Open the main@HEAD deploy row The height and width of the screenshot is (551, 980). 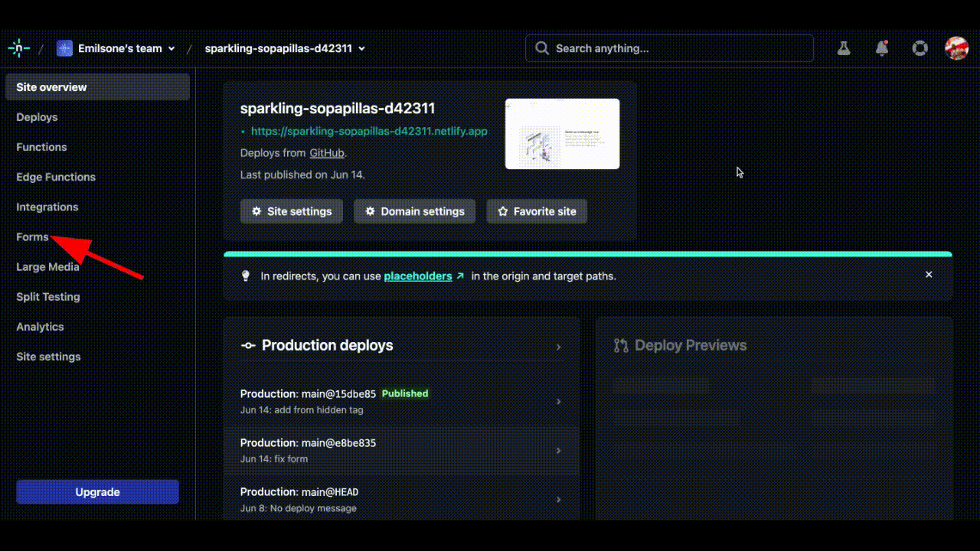pyautogui.click(x=401, y=499)
